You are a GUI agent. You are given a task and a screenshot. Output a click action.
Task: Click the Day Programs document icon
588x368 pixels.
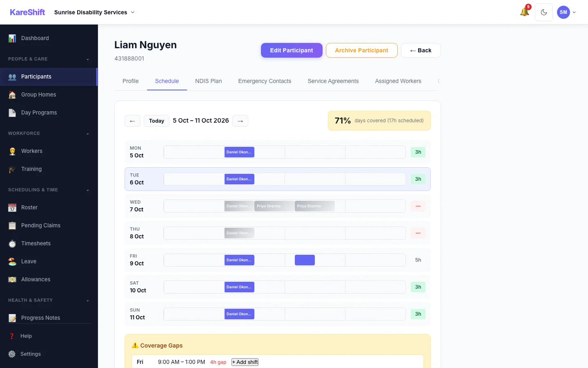12,112
